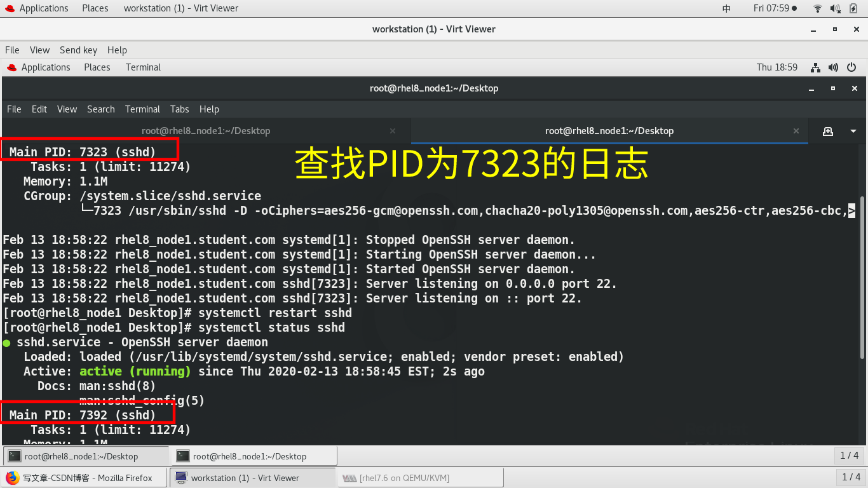Close the first terminal tab
Image resolution: width=868 pixels, height=488 pixels.
393,131
